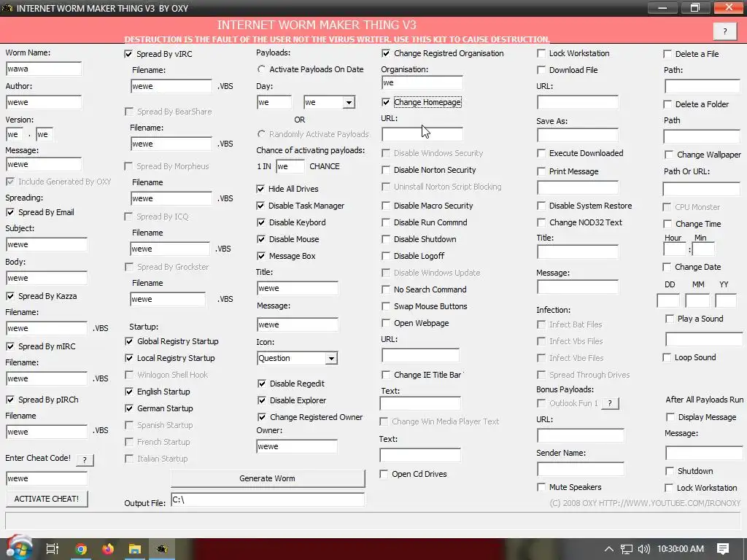Open the Day month dropdown arrow
The image size is (747, 560).
pyautogui.click(x=349, y=102)
